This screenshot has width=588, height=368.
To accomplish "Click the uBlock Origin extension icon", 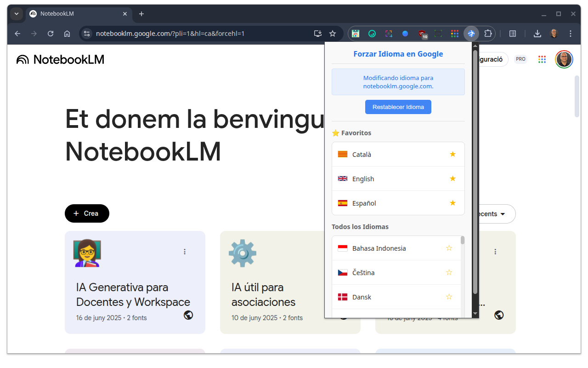I will [x=422, y=33].
